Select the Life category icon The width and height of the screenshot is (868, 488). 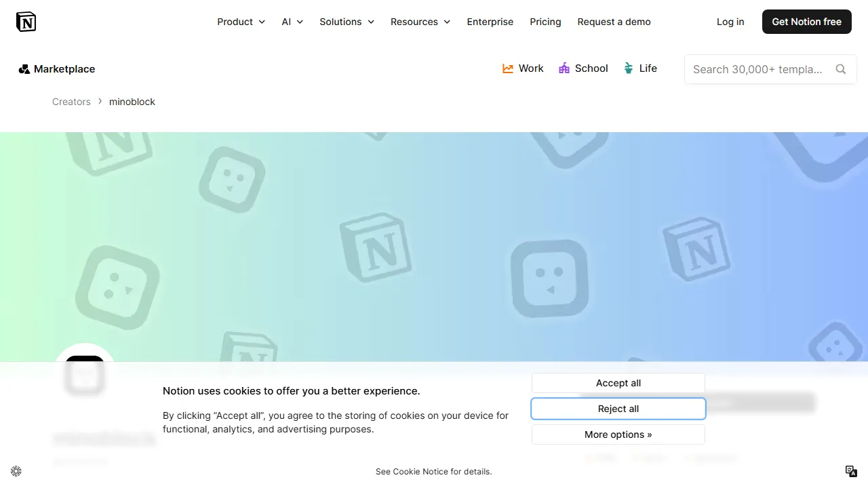627,68
